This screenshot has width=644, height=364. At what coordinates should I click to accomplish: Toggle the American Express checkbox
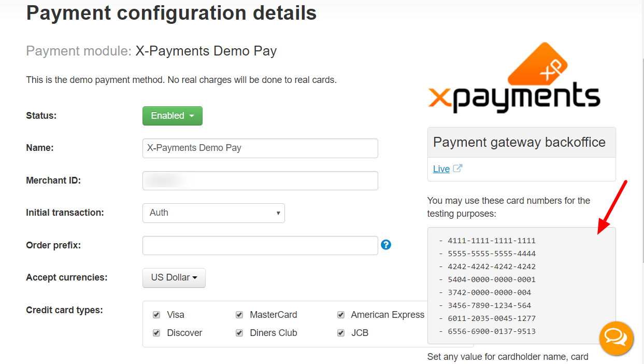click(x=341, y=315)
